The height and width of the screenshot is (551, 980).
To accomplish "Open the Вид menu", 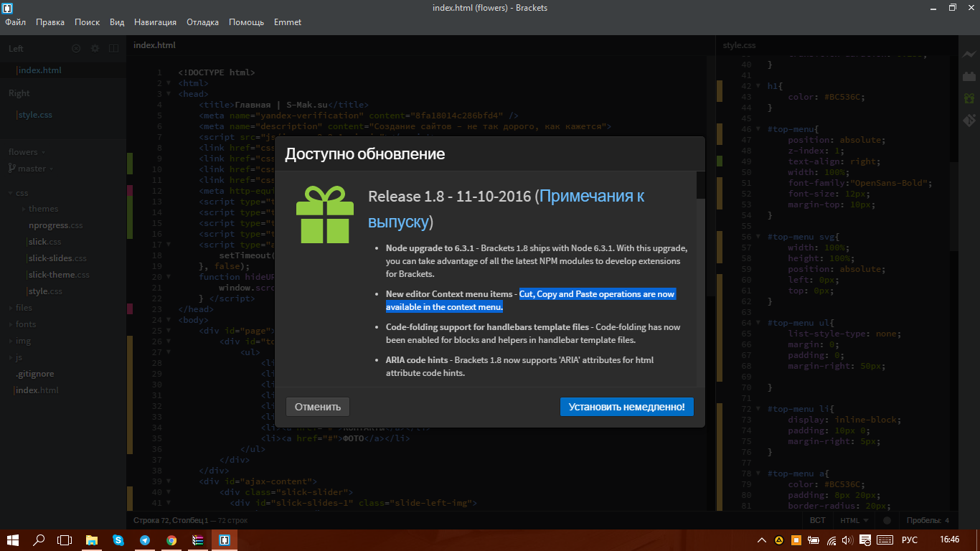I will 117,22.
